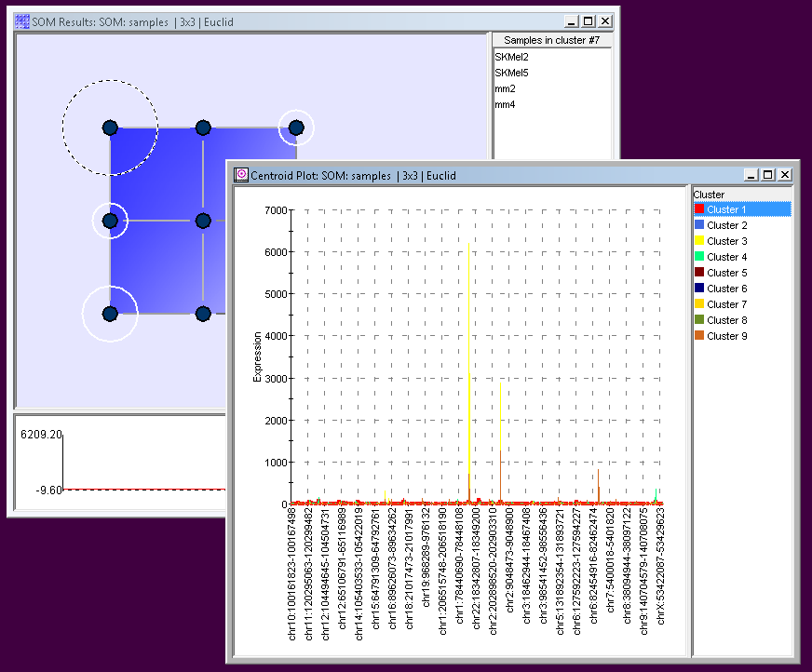Choose Cluster 9 from the cluster list

pyautogui.click(x=726, y=336)
